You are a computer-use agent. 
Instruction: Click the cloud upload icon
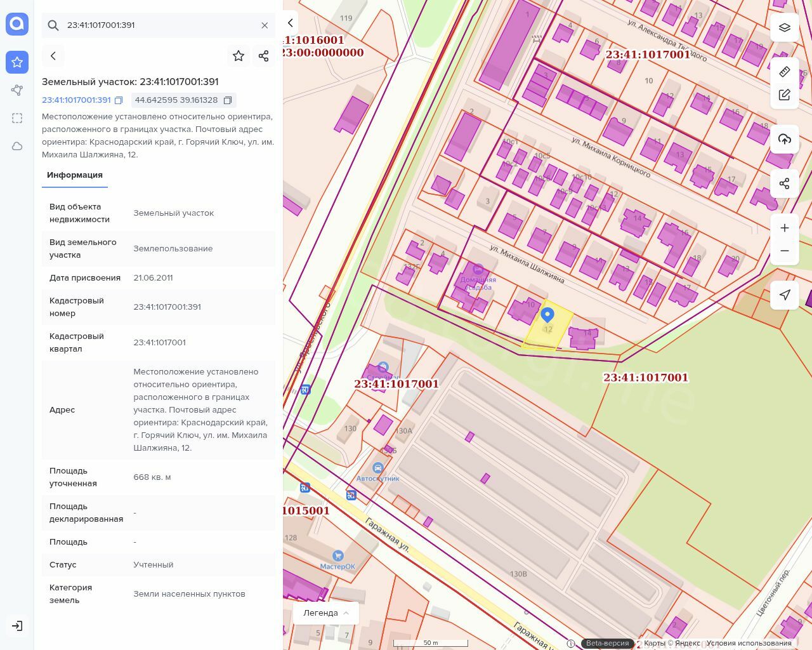[784, 139]
